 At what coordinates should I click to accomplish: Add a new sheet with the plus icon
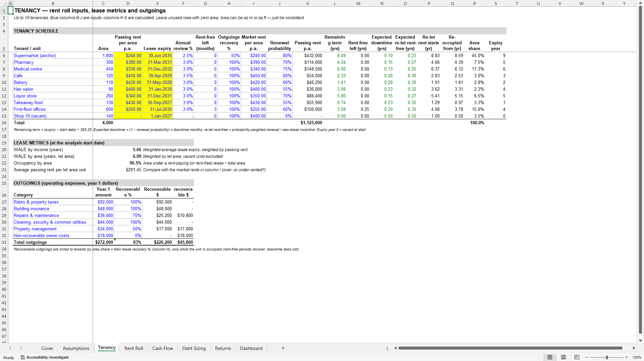tap(283, 348)
